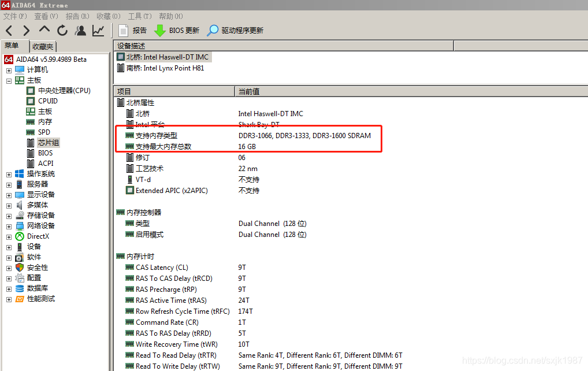Expand the 网络设备 tree node
Viewport: 588px width, 371px height.
(9, 227)
